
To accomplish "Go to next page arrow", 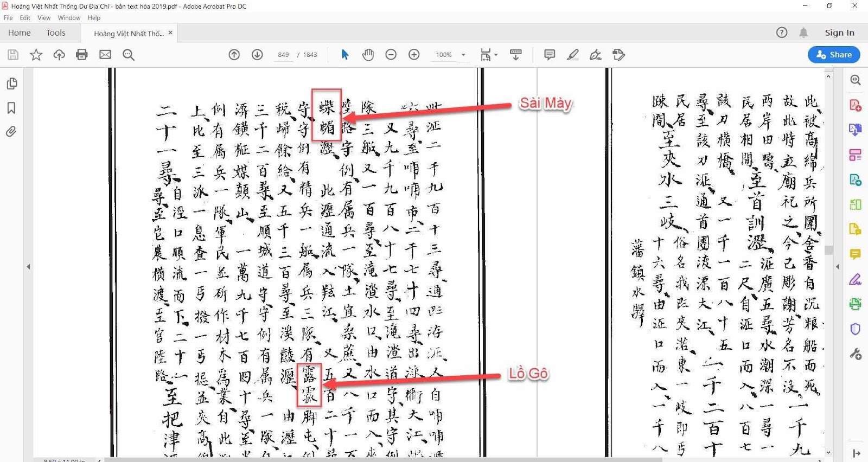I will tap(257, 55).
